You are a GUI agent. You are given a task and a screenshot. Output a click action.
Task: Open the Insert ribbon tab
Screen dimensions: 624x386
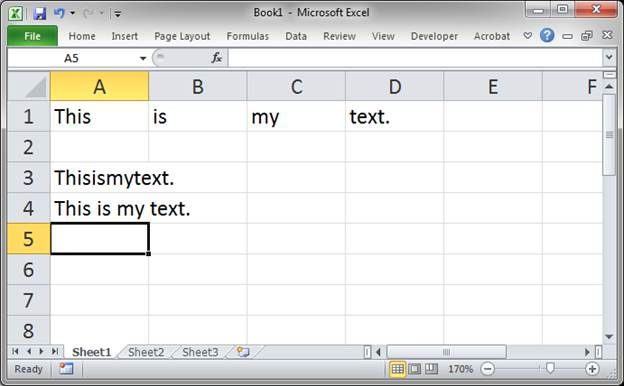coord(125,36)
